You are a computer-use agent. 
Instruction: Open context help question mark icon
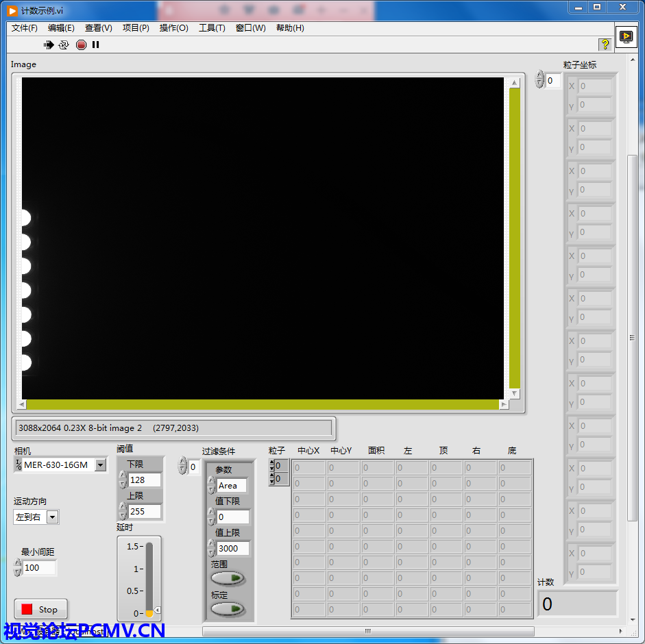[x=605, y=45]
